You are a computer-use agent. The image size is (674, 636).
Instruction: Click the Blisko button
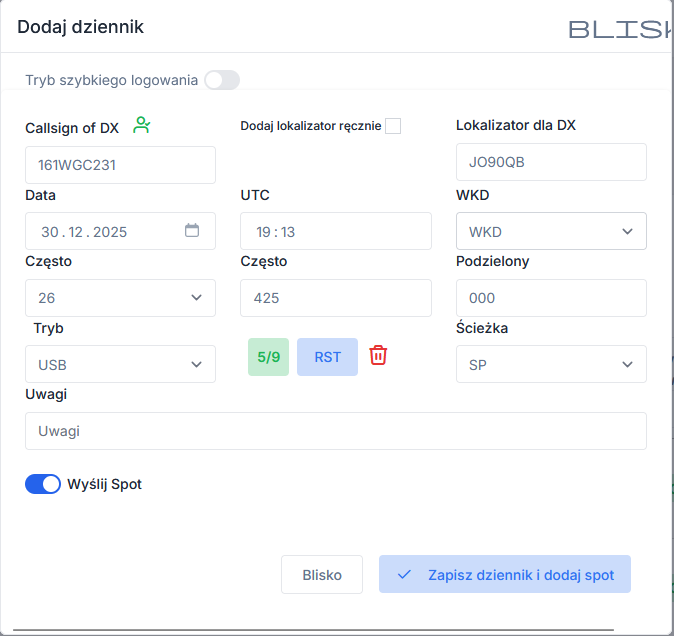click(x=322, y=575)
